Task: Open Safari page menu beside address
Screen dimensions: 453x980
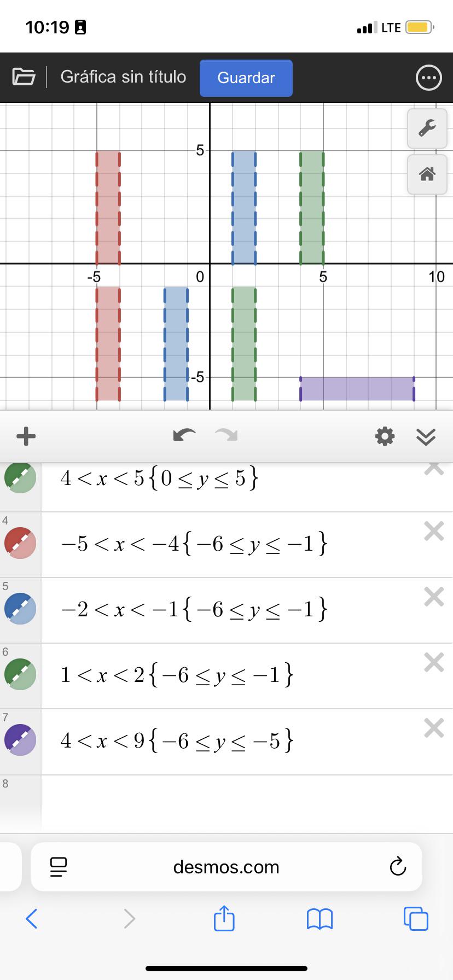Action: (x=59, y=867)
